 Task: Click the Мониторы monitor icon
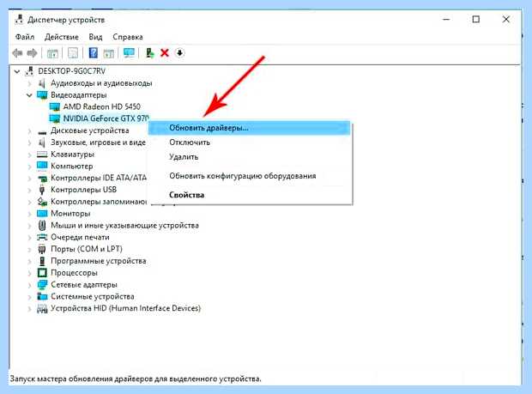pyautogui.click(x=42, y=214)
